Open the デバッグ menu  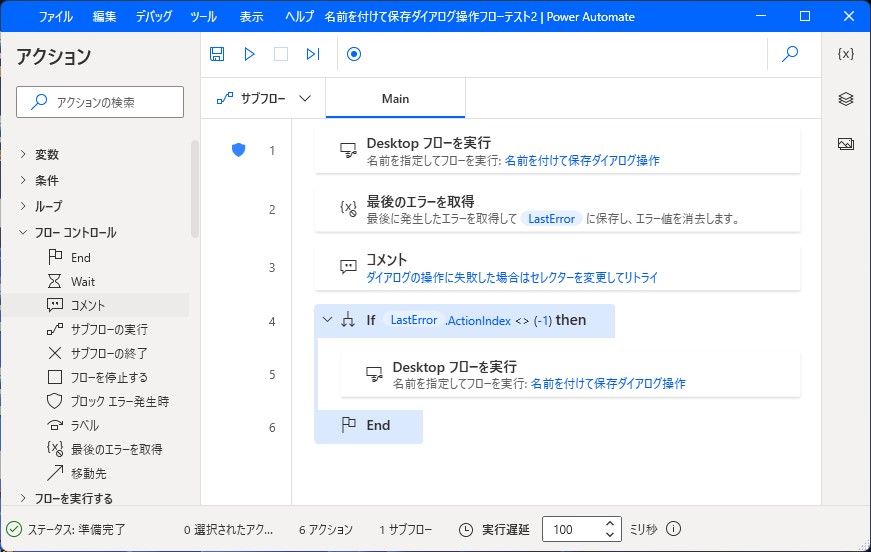pyautogui.click(x=154, y=17)
